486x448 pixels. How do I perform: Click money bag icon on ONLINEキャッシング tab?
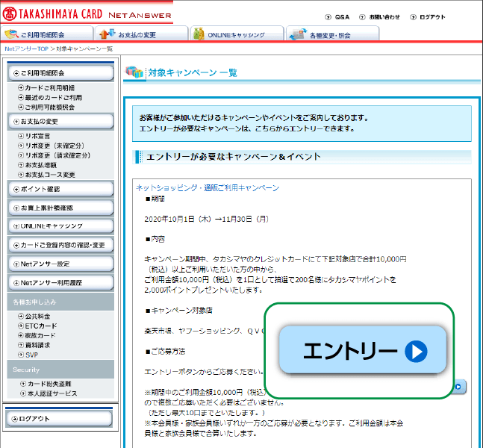[199, 34]
